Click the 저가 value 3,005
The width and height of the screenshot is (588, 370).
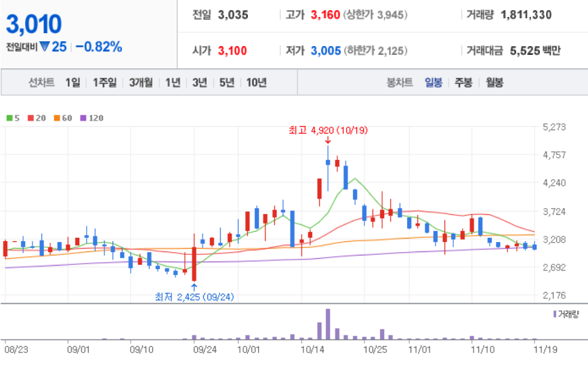coord(325,51)
